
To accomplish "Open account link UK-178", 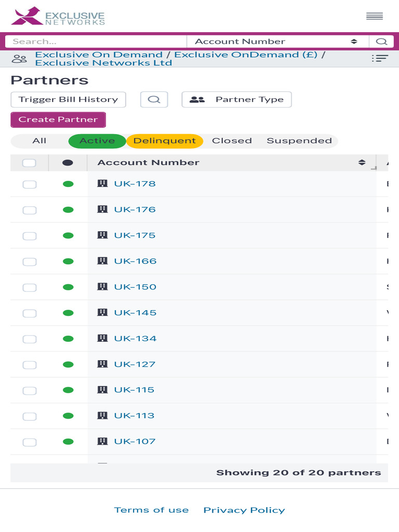I will (x=135, y=183).
